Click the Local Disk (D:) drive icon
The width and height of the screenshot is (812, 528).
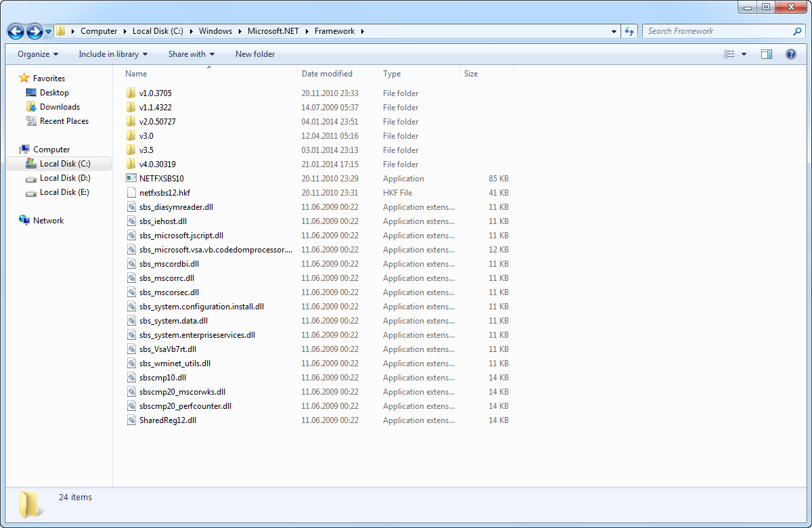pyautogui.click(x=31, y=178)
